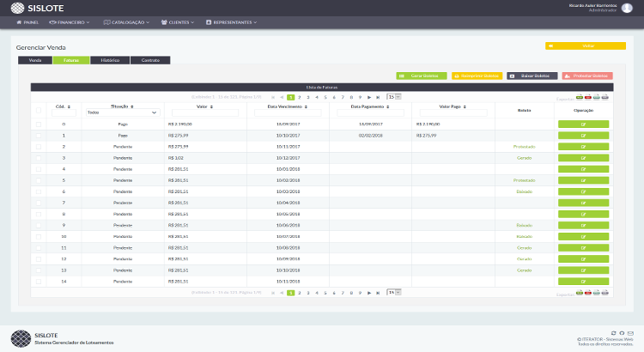The height and width of the screenshot is (352, 644).
Task: Expand the Clientes menu
Action: tap(178, 22)
